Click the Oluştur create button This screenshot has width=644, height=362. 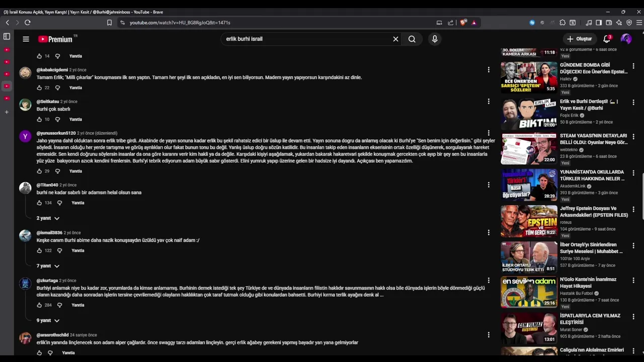tap(580, 39)
